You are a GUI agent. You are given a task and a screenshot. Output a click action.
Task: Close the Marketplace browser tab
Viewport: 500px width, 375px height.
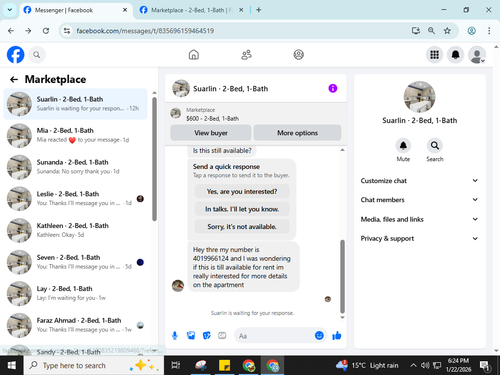[x=241, y=10]
